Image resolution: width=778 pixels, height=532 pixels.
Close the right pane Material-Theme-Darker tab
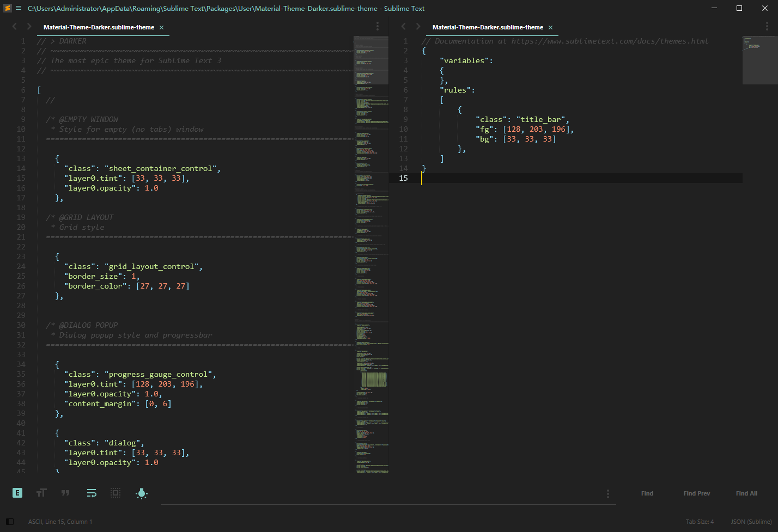550,27
